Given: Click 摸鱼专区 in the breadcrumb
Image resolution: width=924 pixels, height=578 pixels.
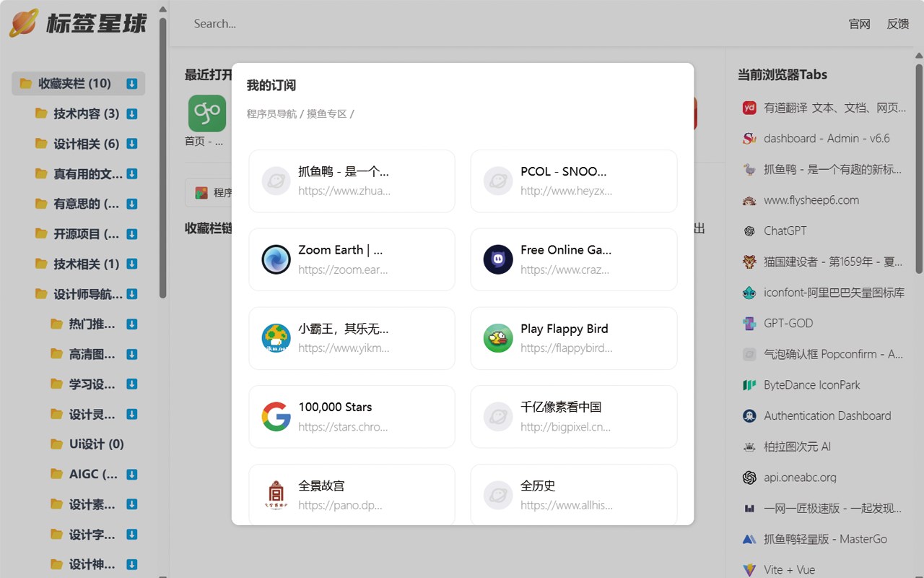Looking at the screenshot, I should [327, 113].
